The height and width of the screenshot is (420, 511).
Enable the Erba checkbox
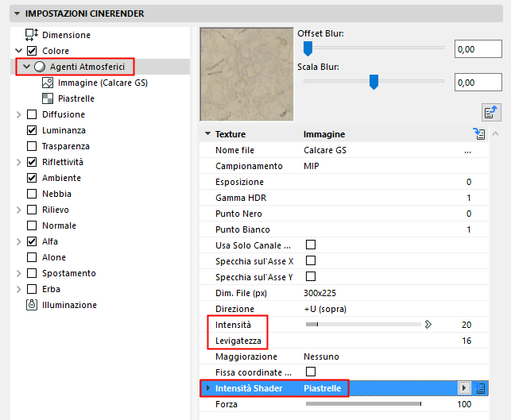point(32,289)
